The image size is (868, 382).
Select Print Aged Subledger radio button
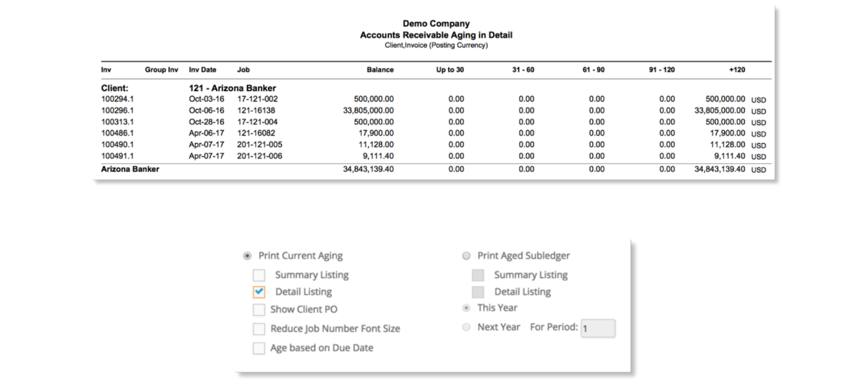(466, 256)
